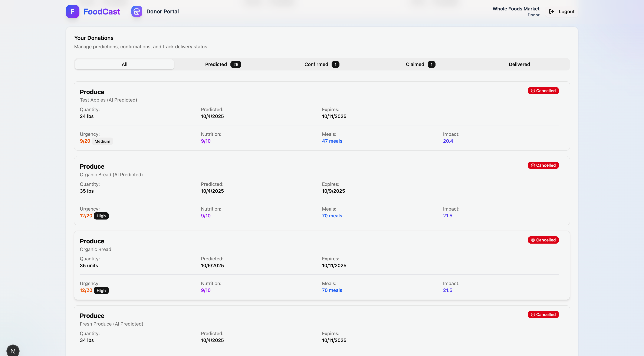Click Cancelled badge on Organic Bread AI Predicted card
644x356 pixels.
pos(543,165)
